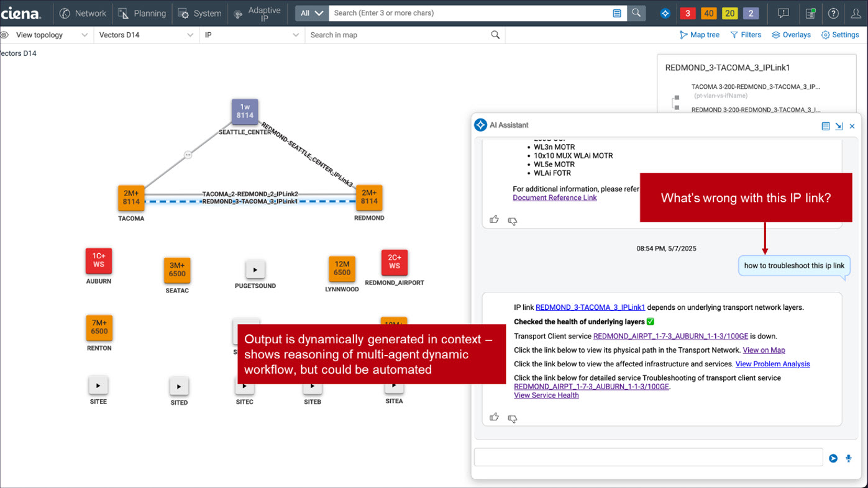Close the AI Assistant panel
Screen dimensions: 868x488
coord(852,126)
